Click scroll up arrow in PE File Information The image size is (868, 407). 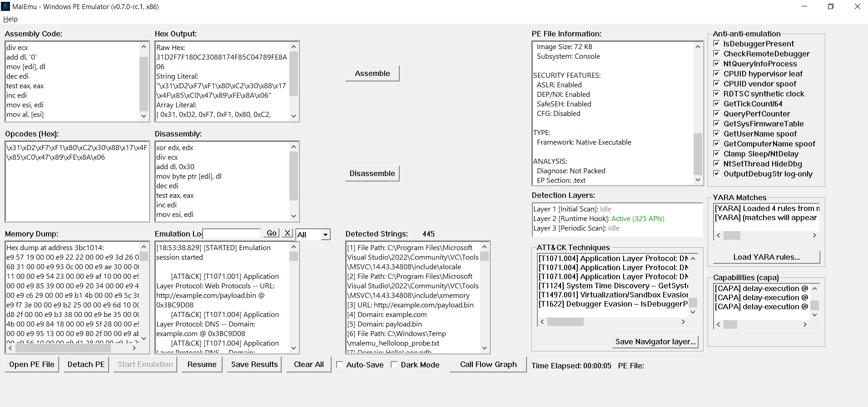pos(698,47)
